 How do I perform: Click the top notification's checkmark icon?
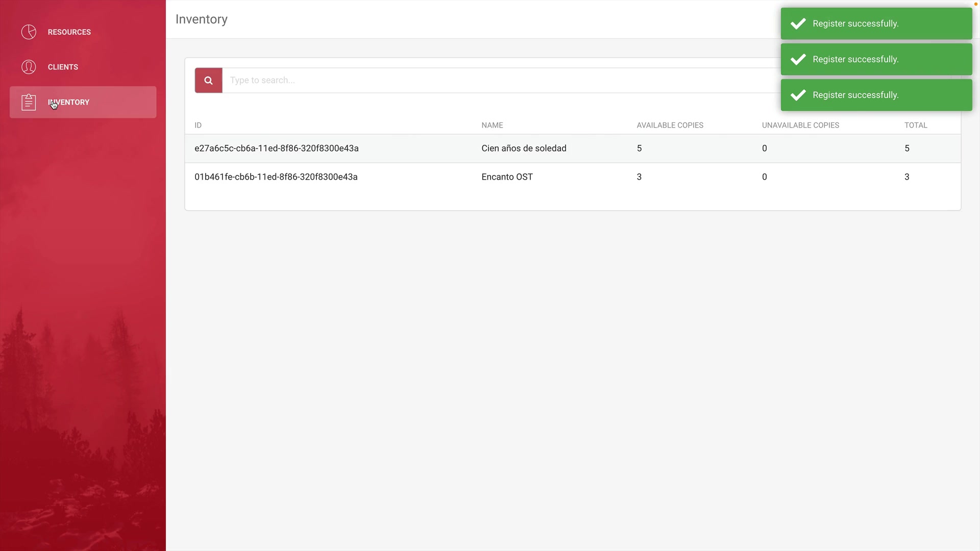tap(798, 23)
